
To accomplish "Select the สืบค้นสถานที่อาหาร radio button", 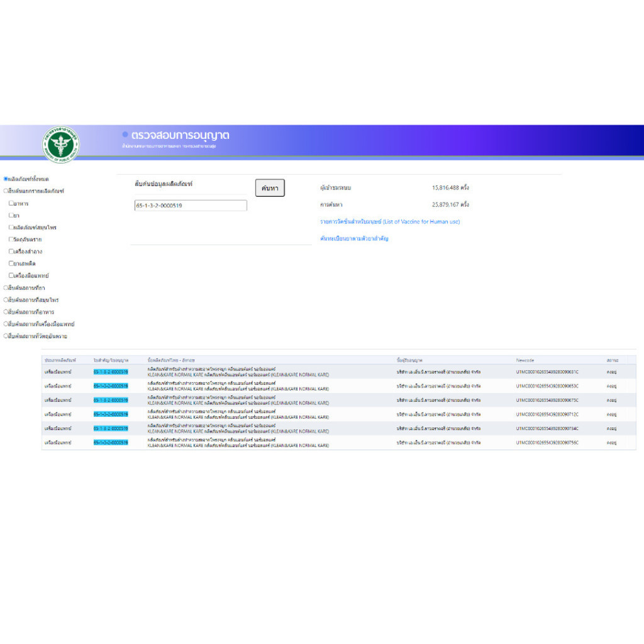I will [x=6, y=312].
